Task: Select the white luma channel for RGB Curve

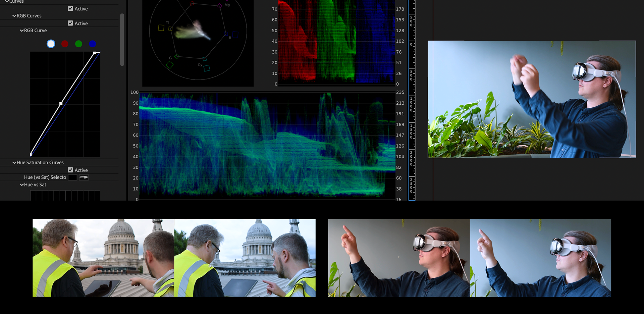Action: coord(51,44)
